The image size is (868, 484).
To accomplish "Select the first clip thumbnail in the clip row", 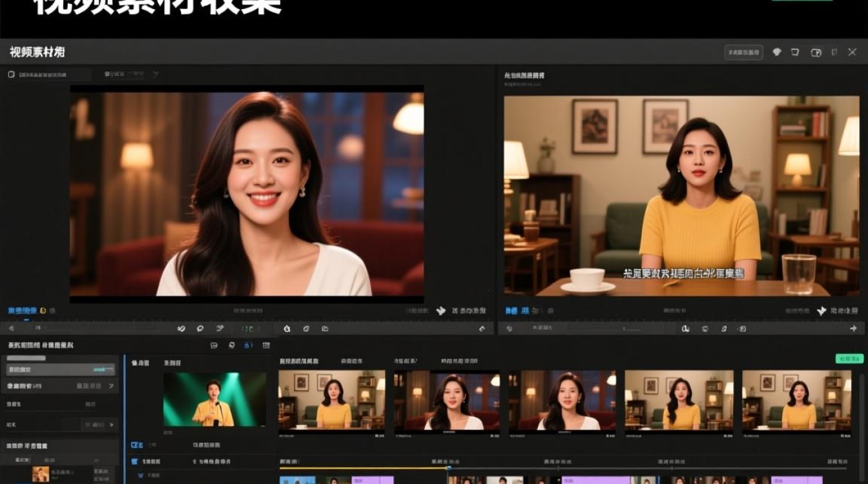I will 332,400.
